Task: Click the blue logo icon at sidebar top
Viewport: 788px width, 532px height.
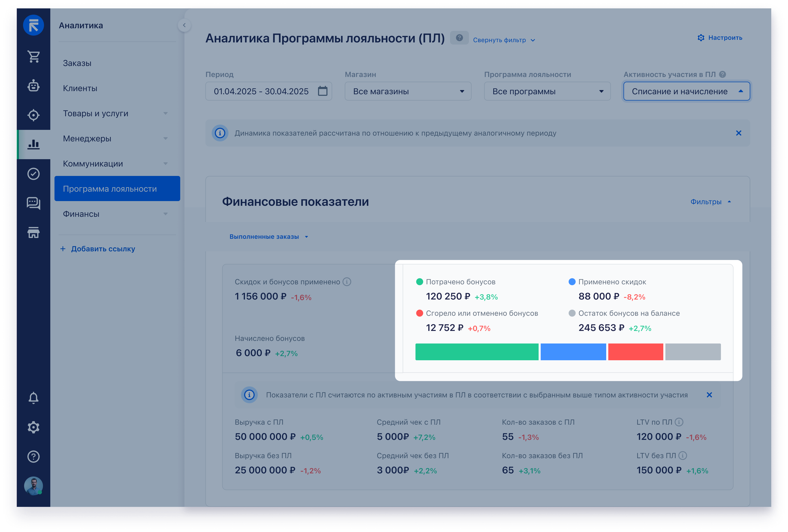Action: 33,25
